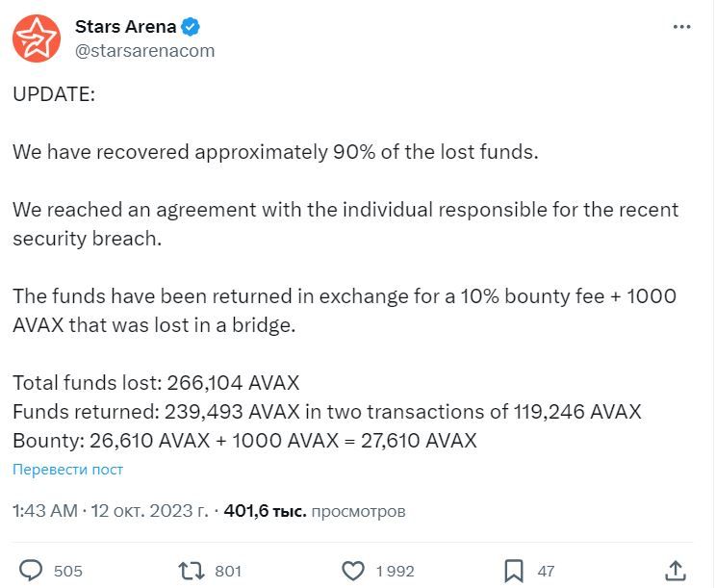Image resolution: width=716 pixels, height=588 pixels.
Task: Click the blue verified badge icon
Action: point(191,27)
